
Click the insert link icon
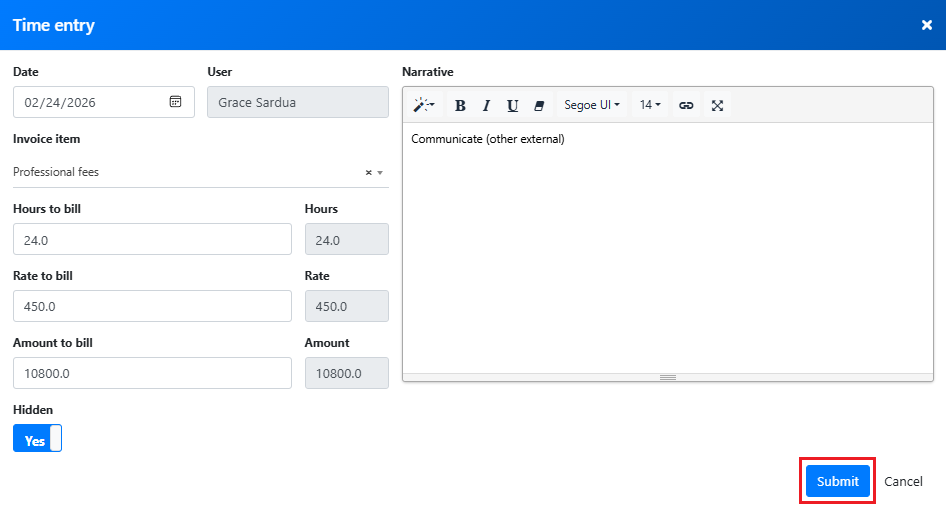[686, 105]
